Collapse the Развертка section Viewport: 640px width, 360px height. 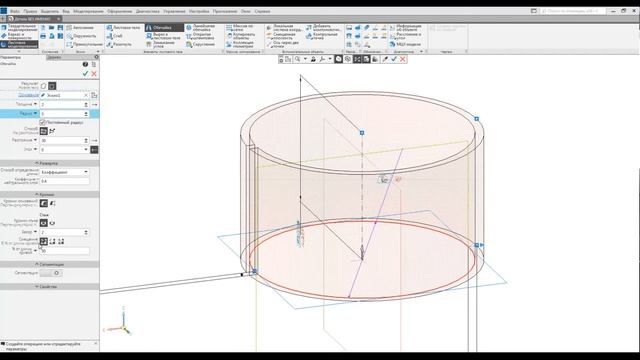coord(49,163)
